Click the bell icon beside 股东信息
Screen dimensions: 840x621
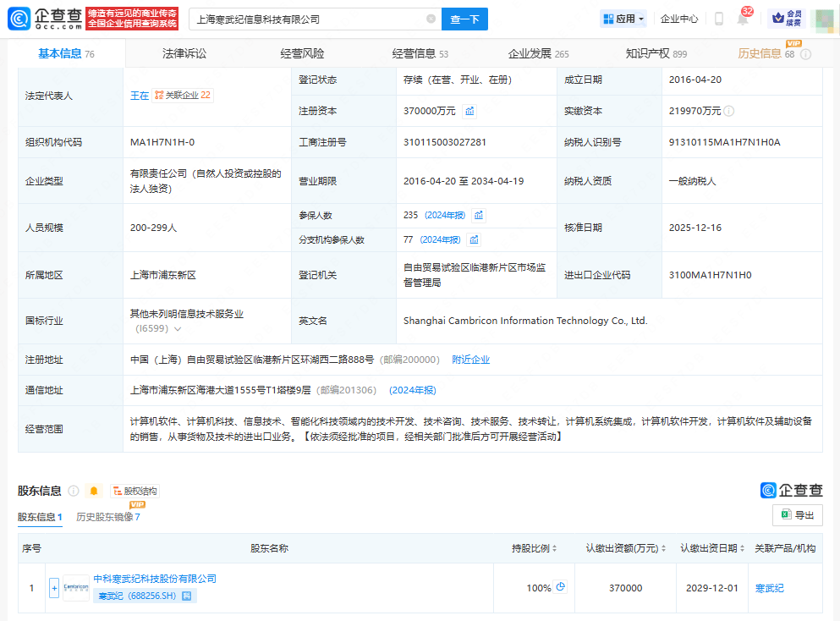pos(94,491)
